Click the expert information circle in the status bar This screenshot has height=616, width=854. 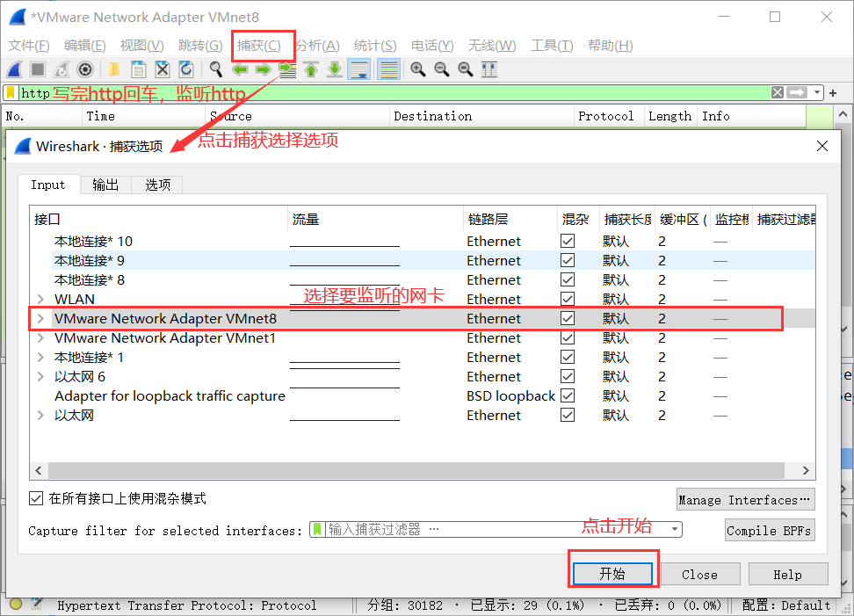(x=16, y=604)
